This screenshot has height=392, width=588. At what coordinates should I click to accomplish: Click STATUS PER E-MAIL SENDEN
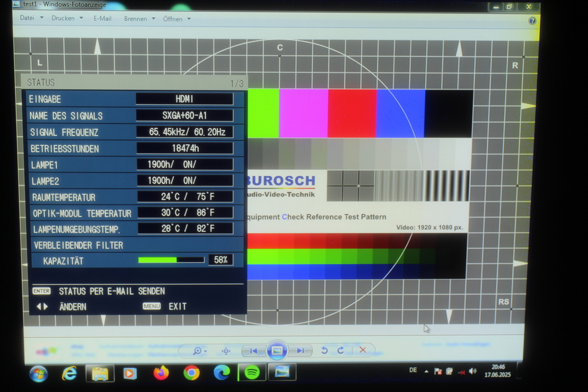[x=112, y=291]
